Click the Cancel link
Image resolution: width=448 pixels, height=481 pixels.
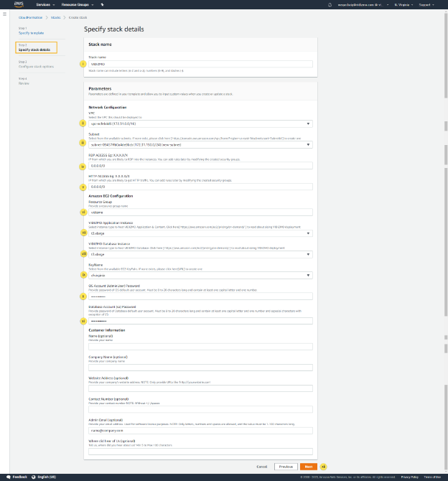(262, 466)
